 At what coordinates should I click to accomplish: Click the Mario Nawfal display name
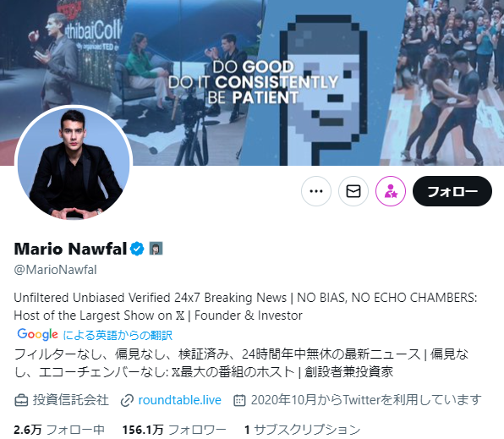pos(70,249)
